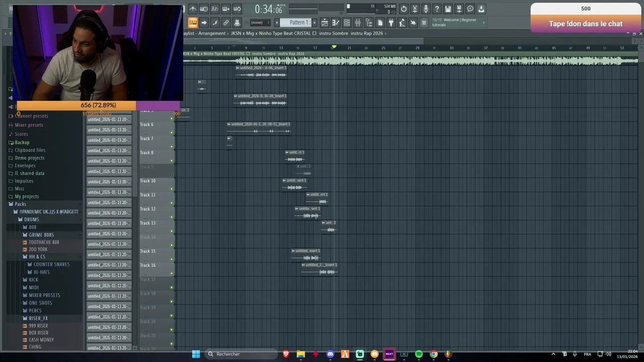The height and width of the screenshot is (362, 644).
Task: Toggle the metronome icon
Action: point(193,9)
